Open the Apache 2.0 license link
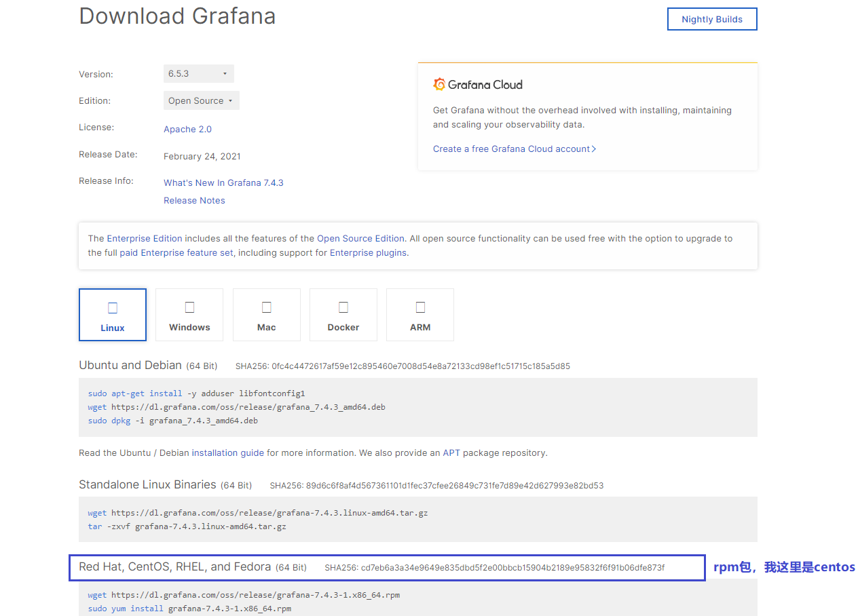Viewport: 858px width, 616px height. (187, 129)
